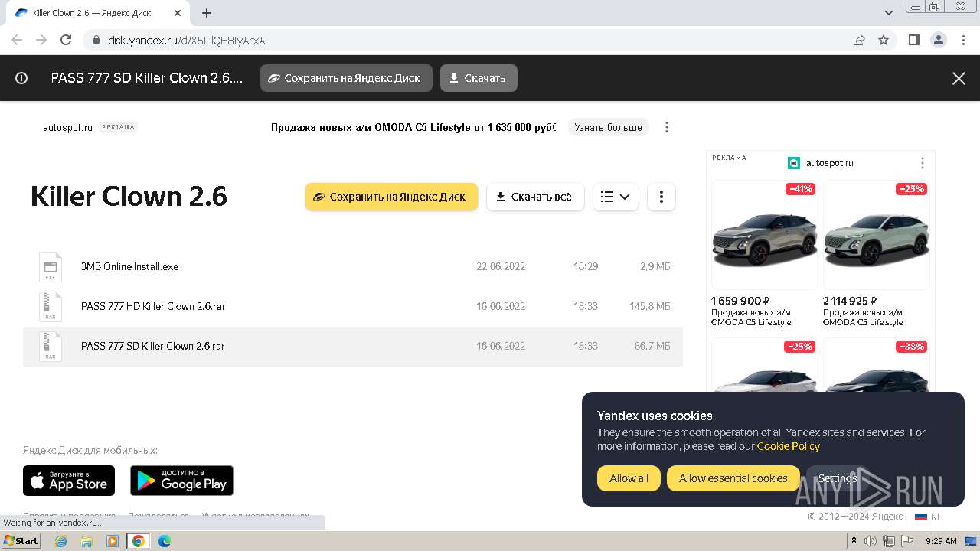Click the Скачать button in top bar
The image size is (980, 551).
(x=479, y=78)
